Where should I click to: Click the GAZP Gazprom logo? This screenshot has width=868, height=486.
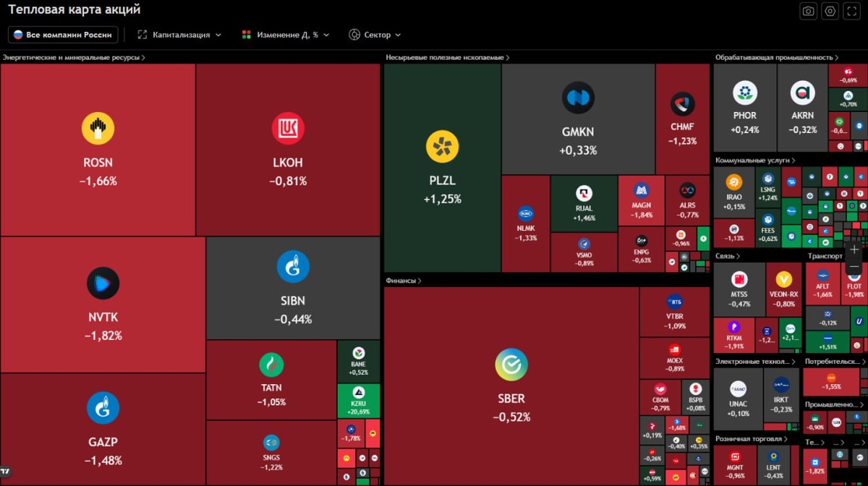click(x=103, y=408)
